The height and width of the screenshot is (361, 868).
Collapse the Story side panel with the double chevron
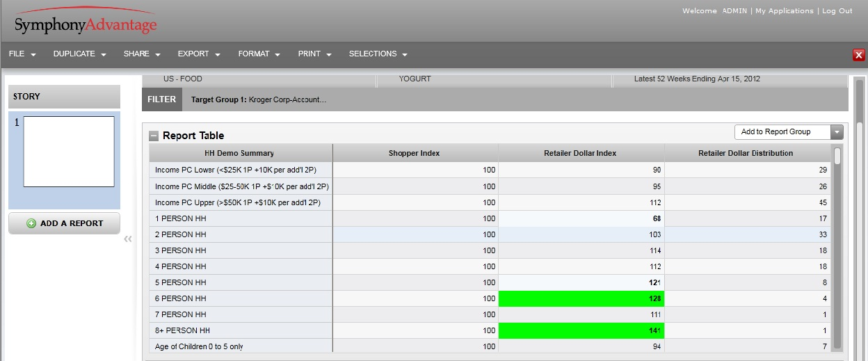128,239
